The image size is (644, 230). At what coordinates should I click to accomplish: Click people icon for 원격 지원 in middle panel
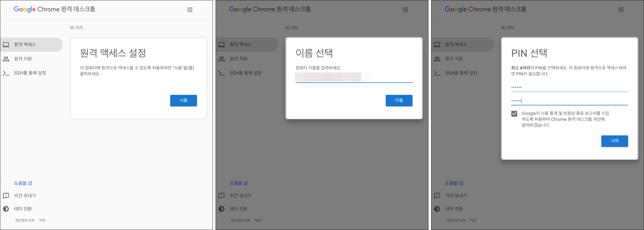click(x=222, y=59)
